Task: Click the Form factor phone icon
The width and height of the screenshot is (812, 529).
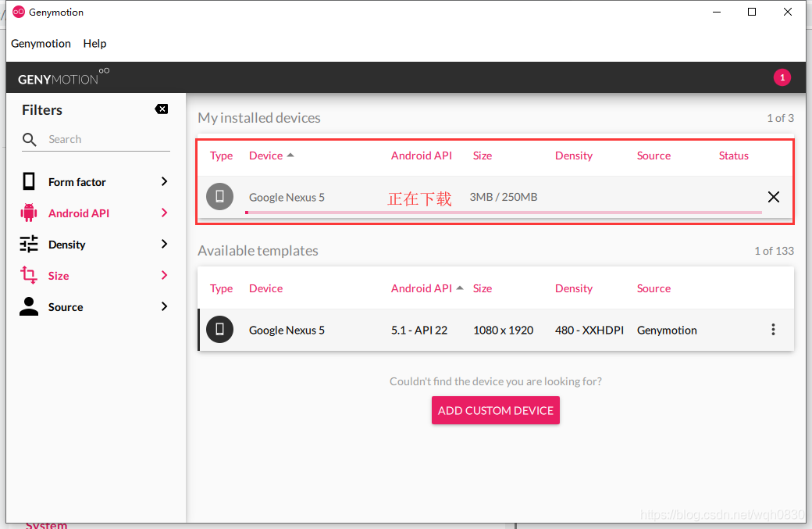Action: (29, 182)
